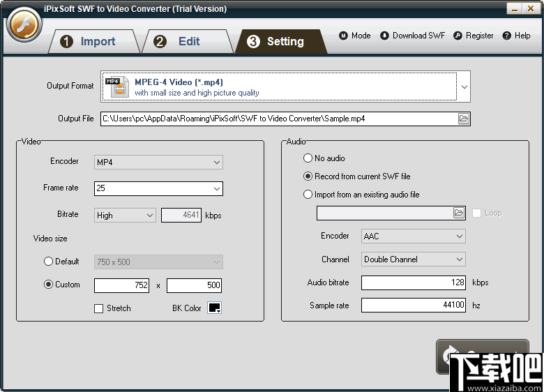Viewport: 544px width, 392px height.
Task: Click the custom height field 500
Action: 195,285
